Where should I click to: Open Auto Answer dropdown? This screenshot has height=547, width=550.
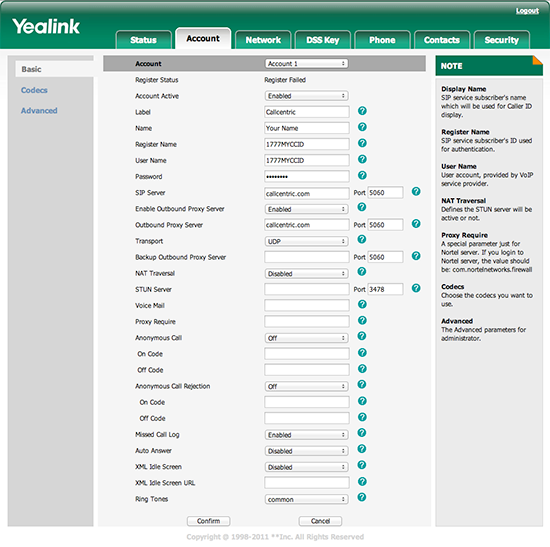coord(306,451)
